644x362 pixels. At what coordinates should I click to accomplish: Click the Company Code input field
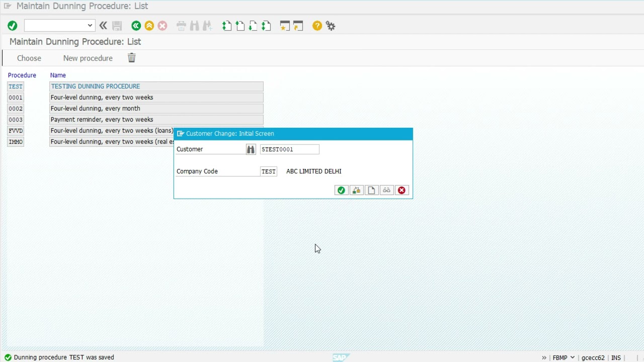click(x=269, y=171)
